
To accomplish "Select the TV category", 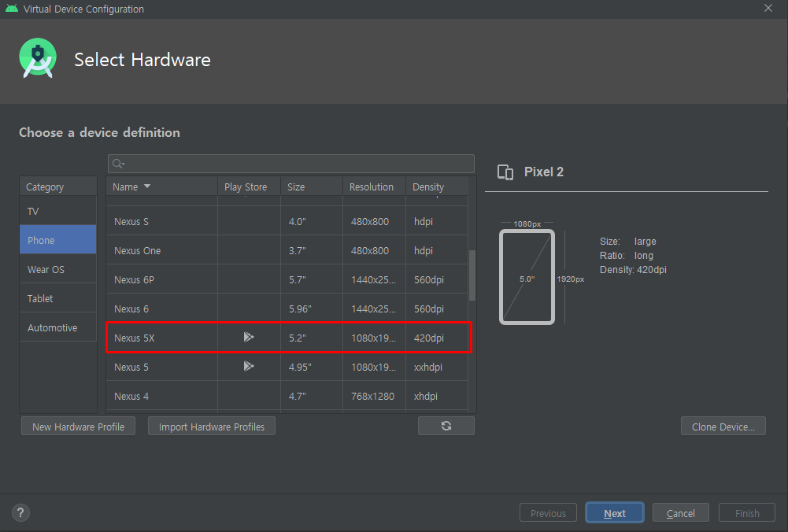I will [x=57, y=211].
